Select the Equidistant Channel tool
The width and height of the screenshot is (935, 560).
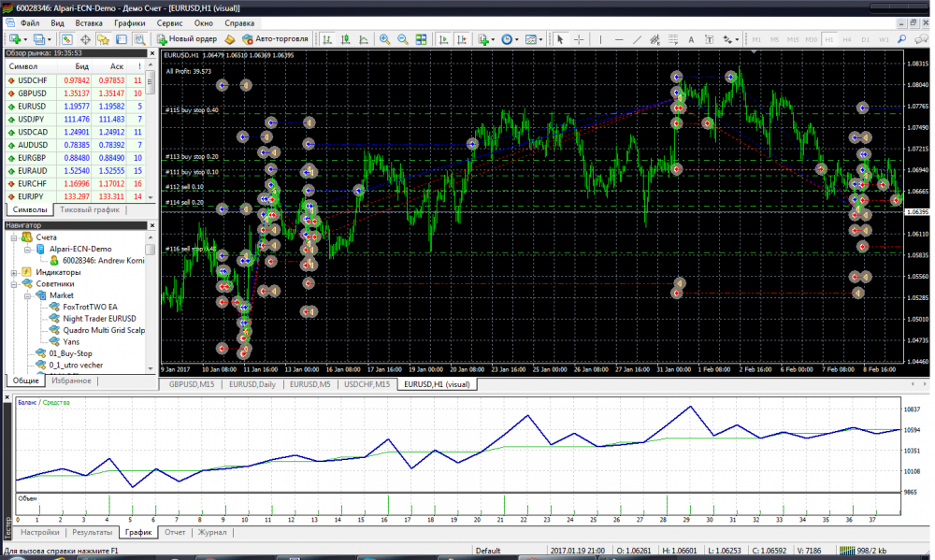point(654,39)
